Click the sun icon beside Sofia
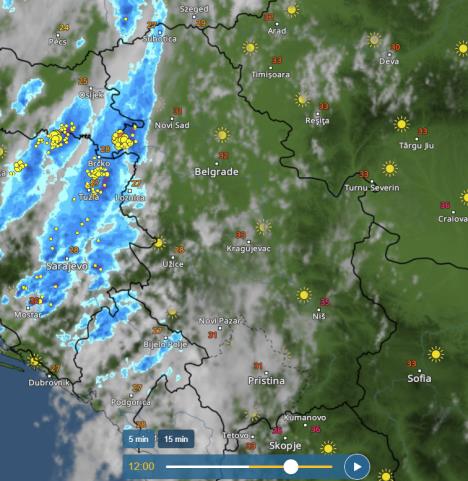The height and width of the screenshot is (481, 468). point(436,354)
